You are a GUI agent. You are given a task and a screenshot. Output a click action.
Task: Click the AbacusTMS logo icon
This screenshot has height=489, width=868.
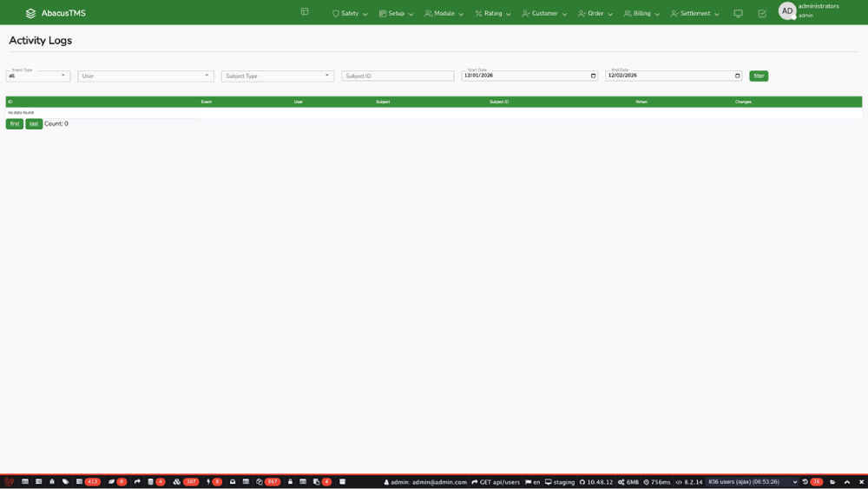(x=30, y=13)
